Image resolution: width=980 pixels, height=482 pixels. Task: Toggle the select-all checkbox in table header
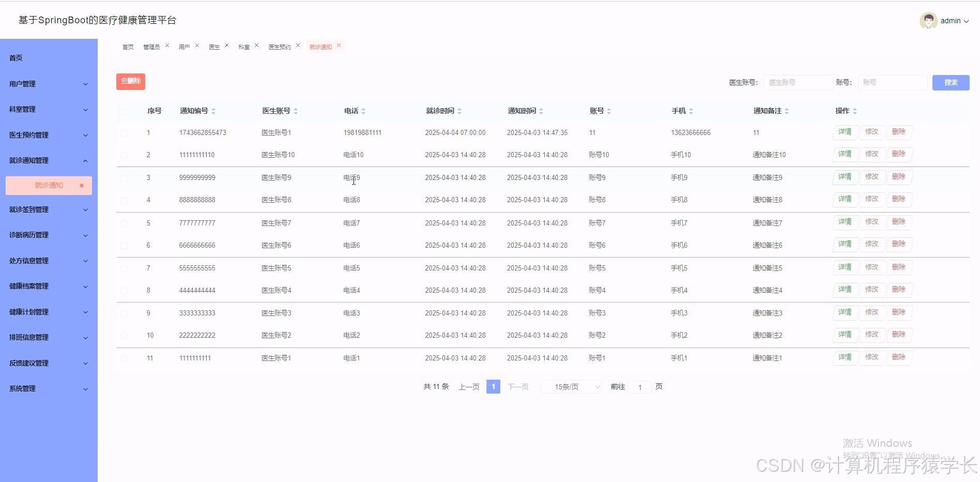(x=125, y=112)
